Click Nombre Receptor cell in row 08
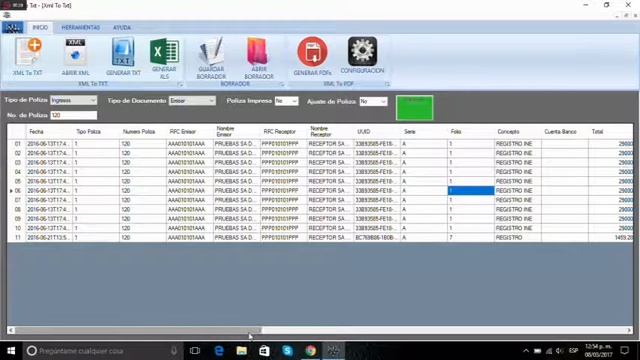This screenshot has height=360, width=640. click(330, 209)
